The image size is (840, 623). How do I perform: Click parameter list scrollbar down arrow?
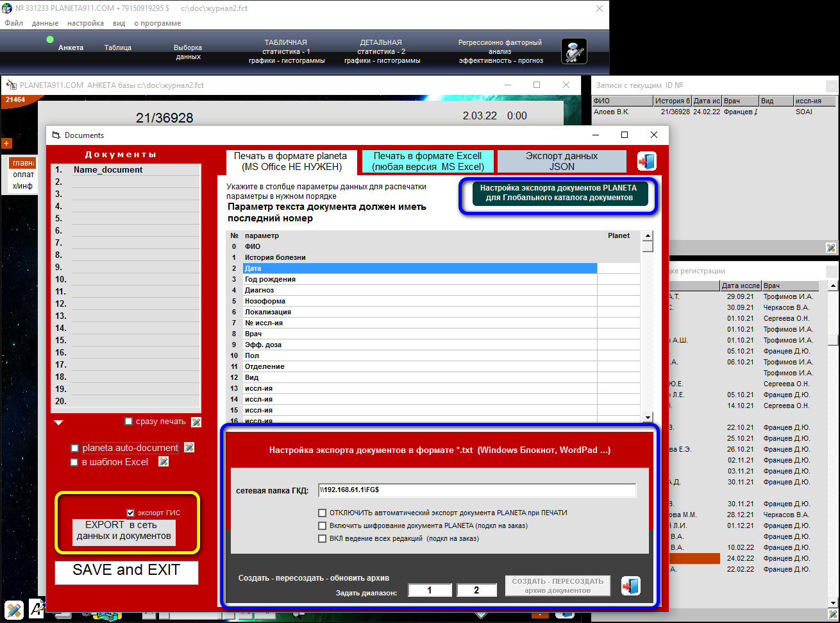click(648, 416)
